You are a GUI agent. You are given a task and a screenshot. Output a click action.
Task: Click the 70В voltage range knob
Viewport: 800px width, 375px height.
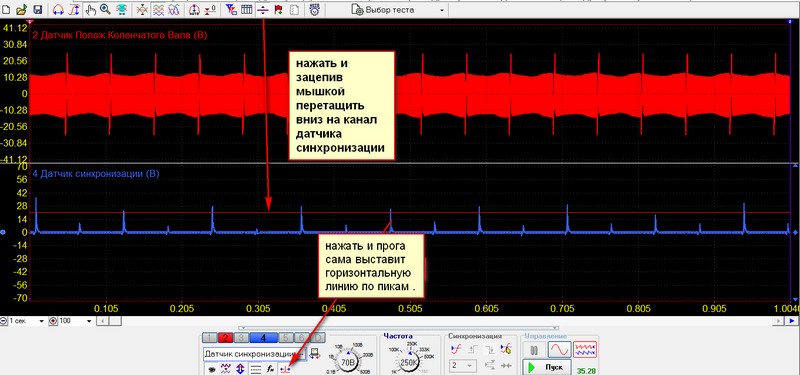[348, 363]
